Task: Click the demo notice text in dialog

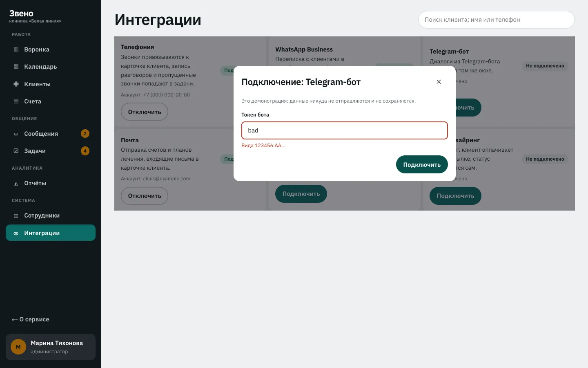Action: (x=328, y=101)
